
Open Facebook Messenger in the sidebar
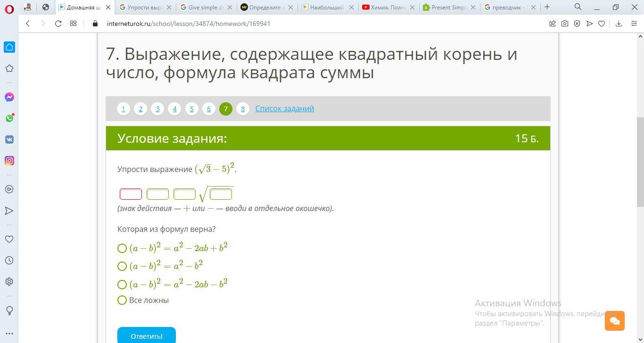(9, 97)
